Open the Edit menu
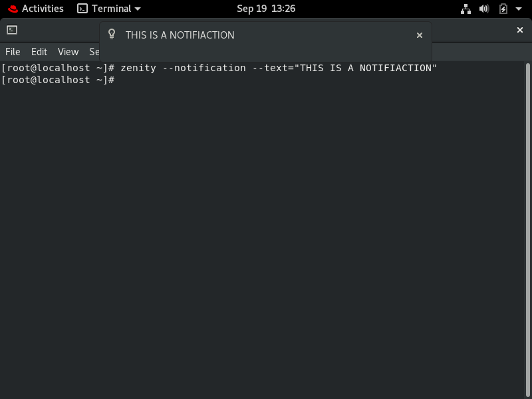The height and width of the screenshot is (399, 532). pos(39,52)
